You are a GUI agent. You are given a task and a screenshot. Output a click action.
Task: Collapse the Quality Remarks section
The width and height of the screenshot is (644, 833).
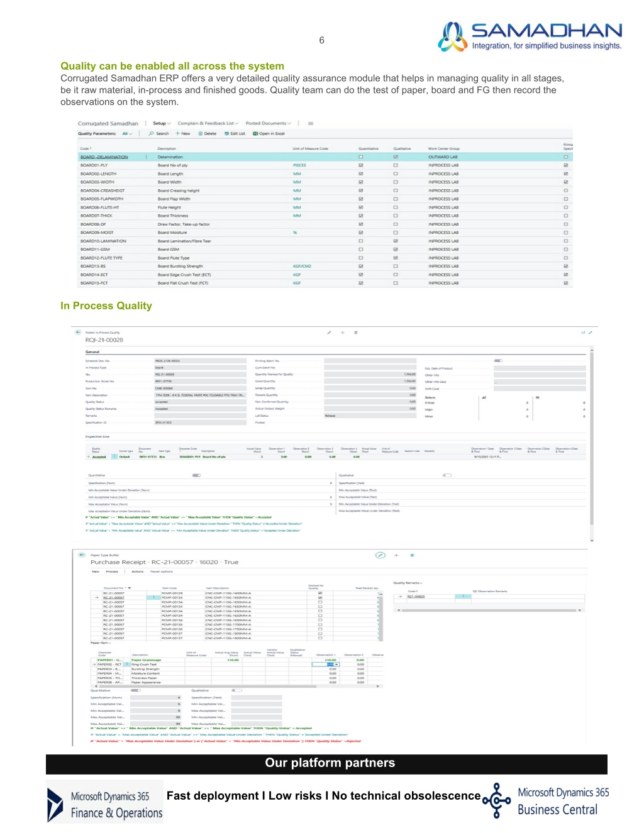pos(408,583)
